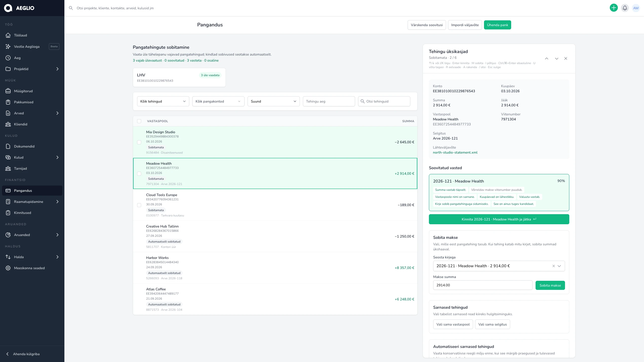Click the Makse summa input field

click(483, 285)
